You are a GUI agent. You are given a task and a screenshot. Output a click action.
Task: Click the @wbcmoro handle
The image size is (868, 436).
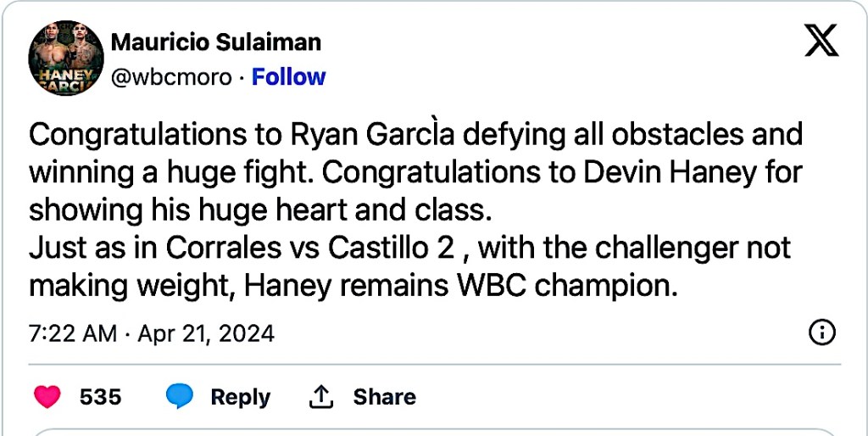pyautogui.click(x=171, y=77)
